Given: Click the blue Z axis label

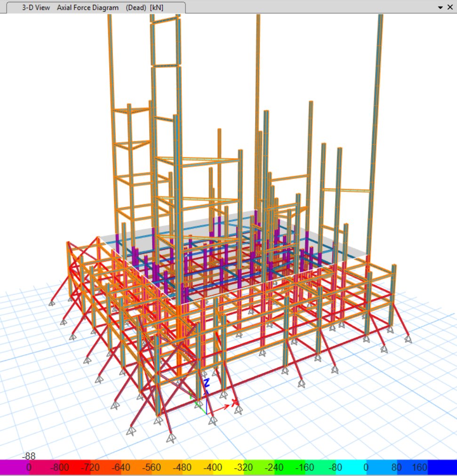Looking at the screenshot, I should (x=207, y=383).
